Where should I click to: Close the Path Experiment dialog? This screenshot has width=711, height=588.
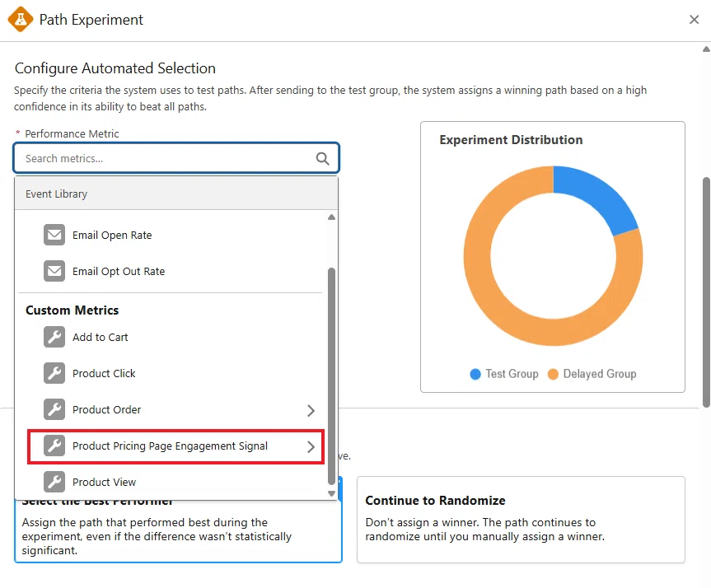(x=694, y=20)
